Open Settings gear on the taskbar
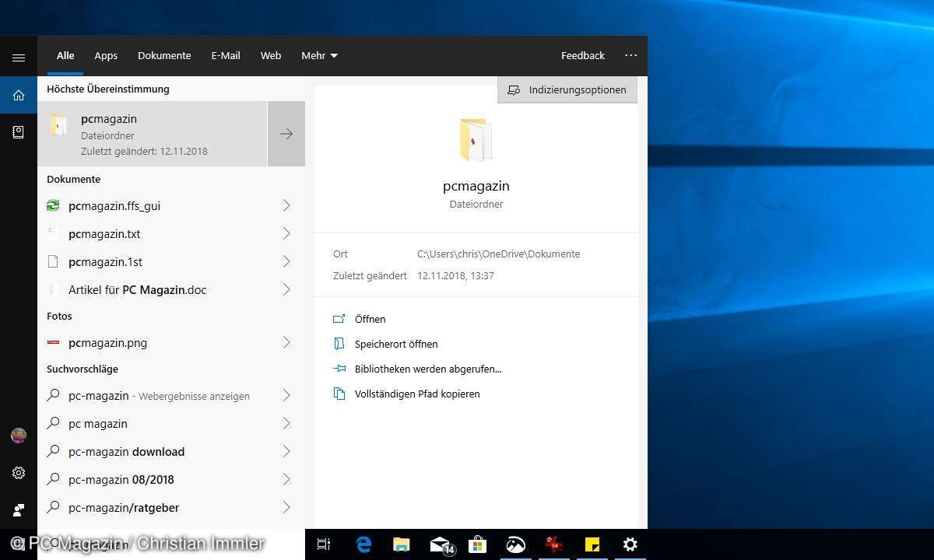The image size is (934, 560). (x=630, y=544)
